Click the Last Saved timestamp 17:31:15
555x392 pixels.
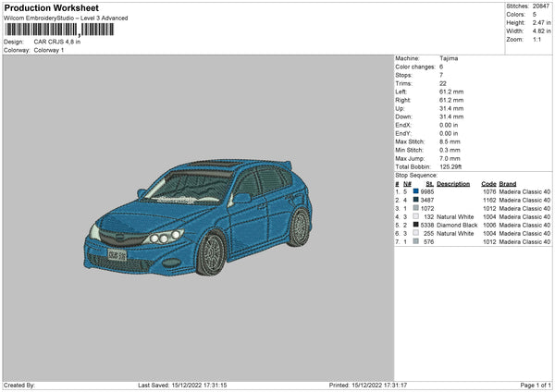pyautogui.click(x=199, y=386)
